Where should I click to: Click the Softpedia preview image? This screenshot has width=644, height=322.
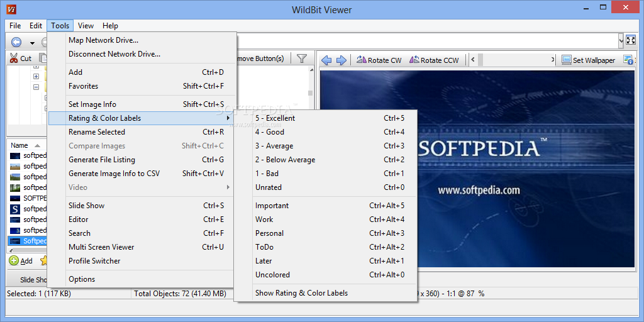477,169
